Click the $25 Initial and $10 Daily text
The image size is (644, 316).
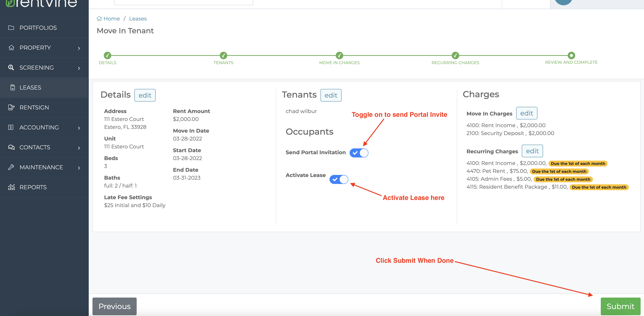tap(135, 205)
